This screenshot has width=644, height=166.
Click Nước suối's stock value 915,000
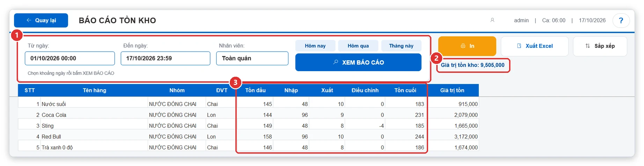pyautogui.click(x=468, y=104)
